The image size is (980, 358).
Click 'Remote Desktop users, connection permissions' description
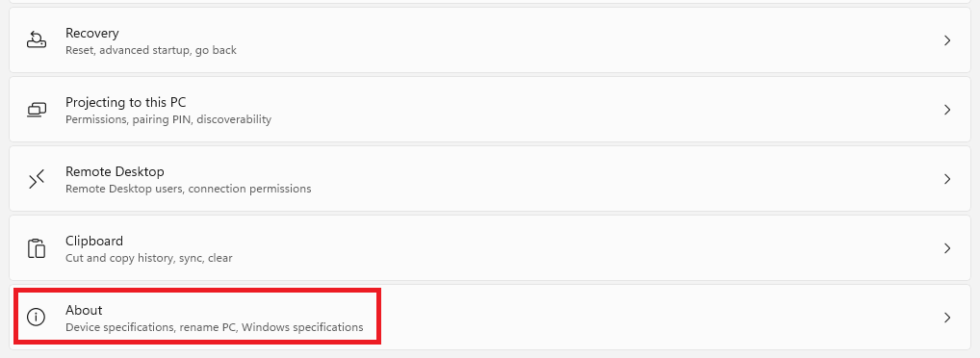[188, 189]
